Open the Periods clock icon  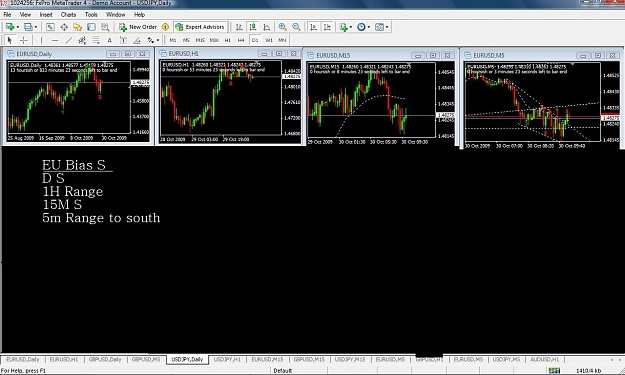(361, 27)
